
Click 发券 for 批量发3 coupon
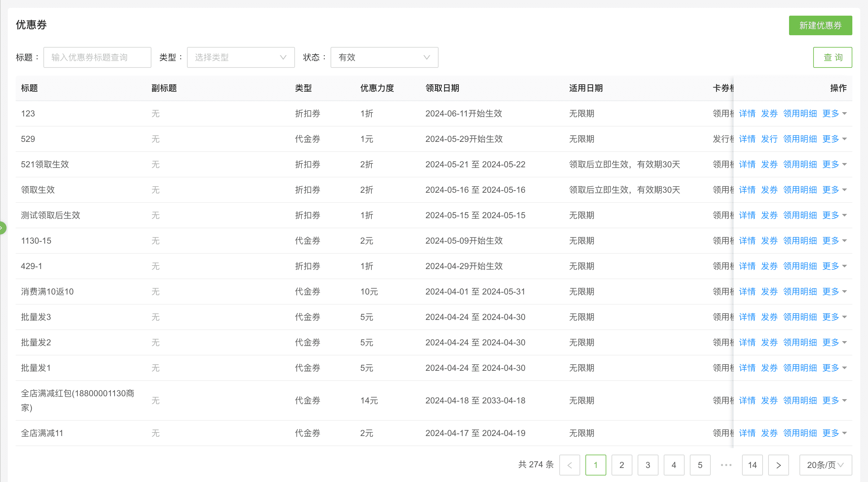click(x=769, y=317)
